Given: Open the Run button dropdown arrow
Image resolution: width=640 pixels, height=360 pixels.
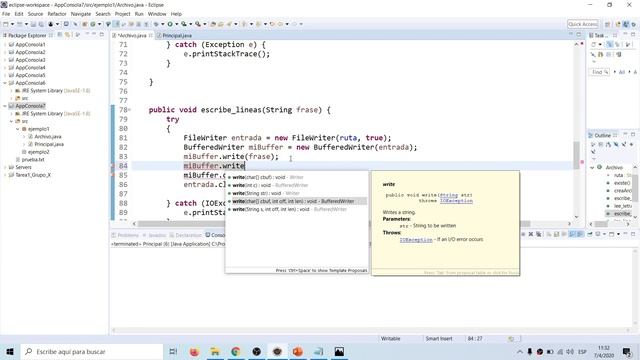Looking at the screenshot, I should pyautogui.click(x=176, y=24).
